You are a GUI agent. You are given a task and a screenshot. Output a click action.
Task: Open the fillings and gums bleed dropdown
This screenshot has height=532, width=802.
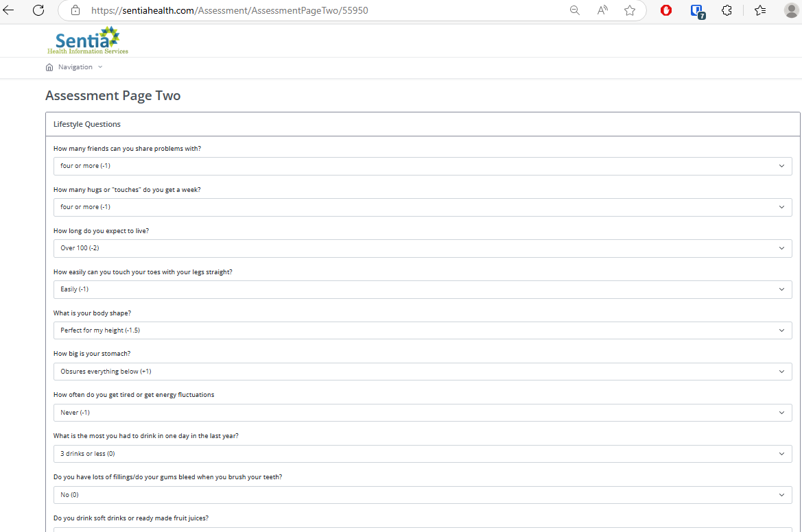423,495
